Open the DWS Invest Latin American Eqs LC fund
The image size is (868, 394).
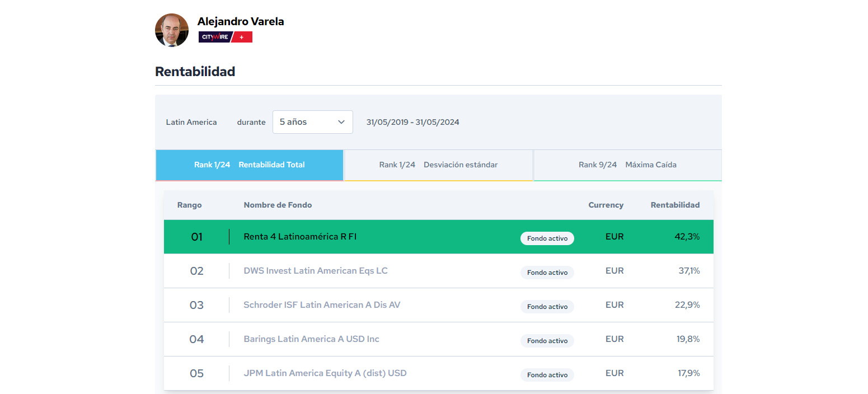(316, 271)
